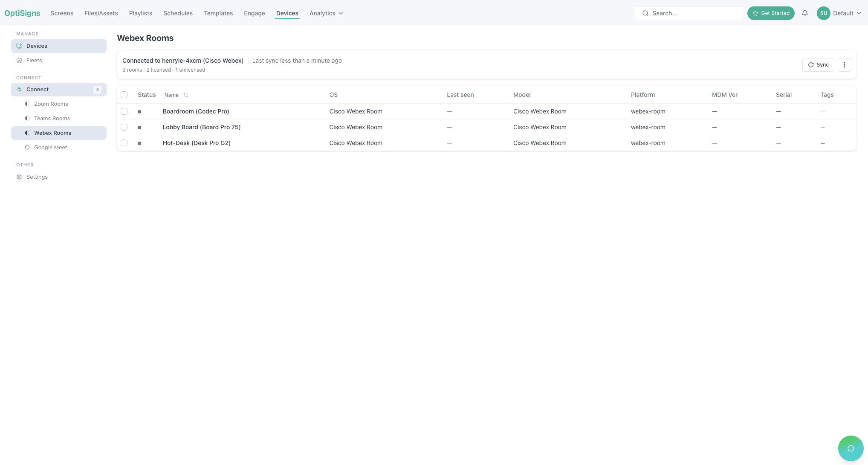
Task: Check the Boardroom (Codec Pro) row
Action: click(124, 111)
